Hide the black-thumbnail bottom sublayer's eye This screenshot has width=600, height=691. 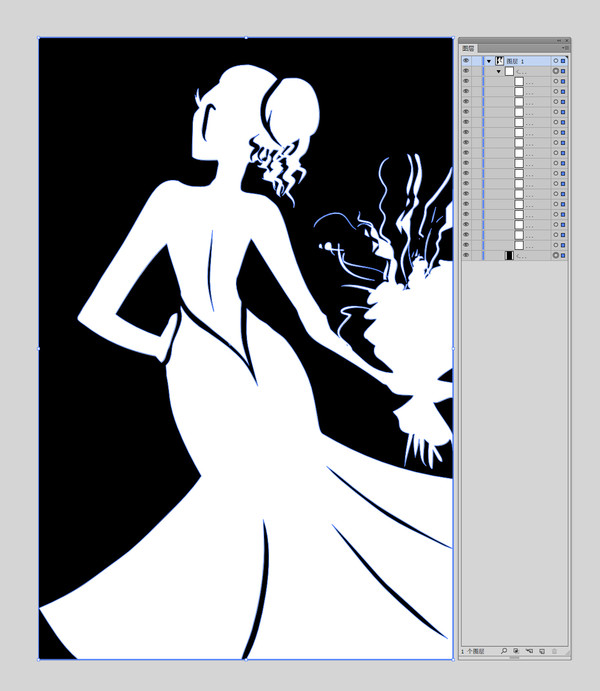(466, 255)
